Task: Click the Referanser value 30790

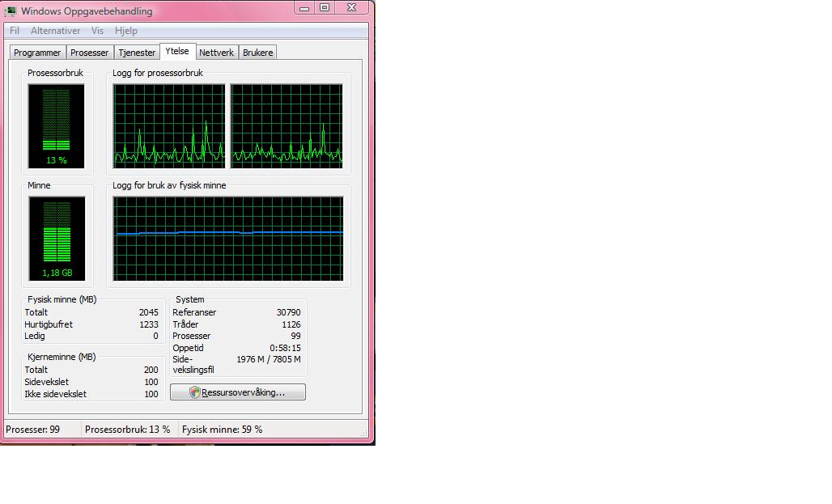Action: (289, 312)
